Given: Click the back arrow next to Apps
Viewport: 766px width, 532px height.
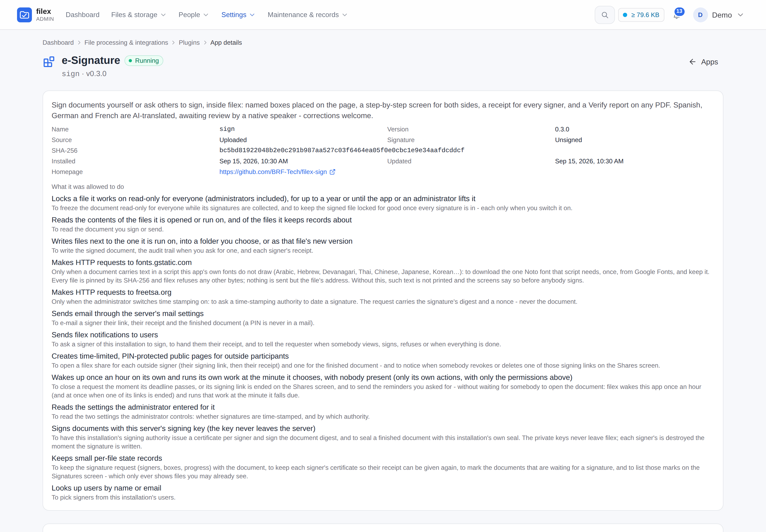Looking at the screenshot, I should click(x=692, y=62).
